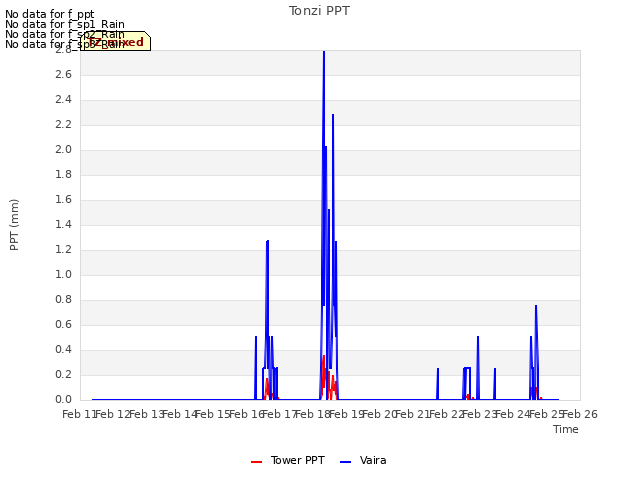
Task: Click the 1.8 y-axis tick label
Action: [63, 175]
